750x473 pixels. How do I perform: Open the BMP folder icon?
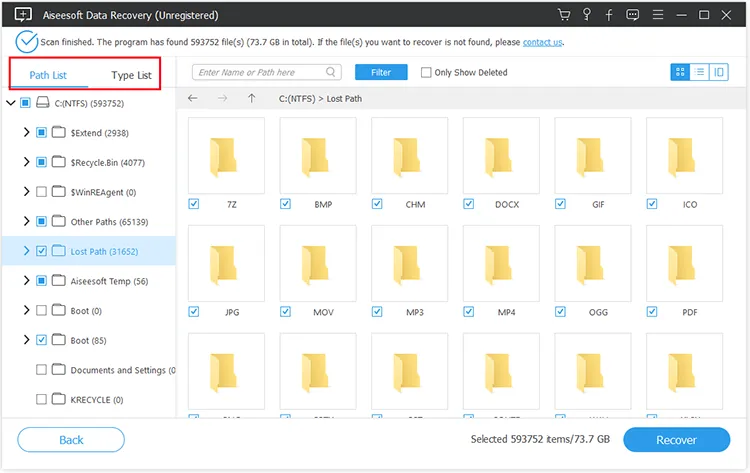pyautogui.click(x=318, y=155)
